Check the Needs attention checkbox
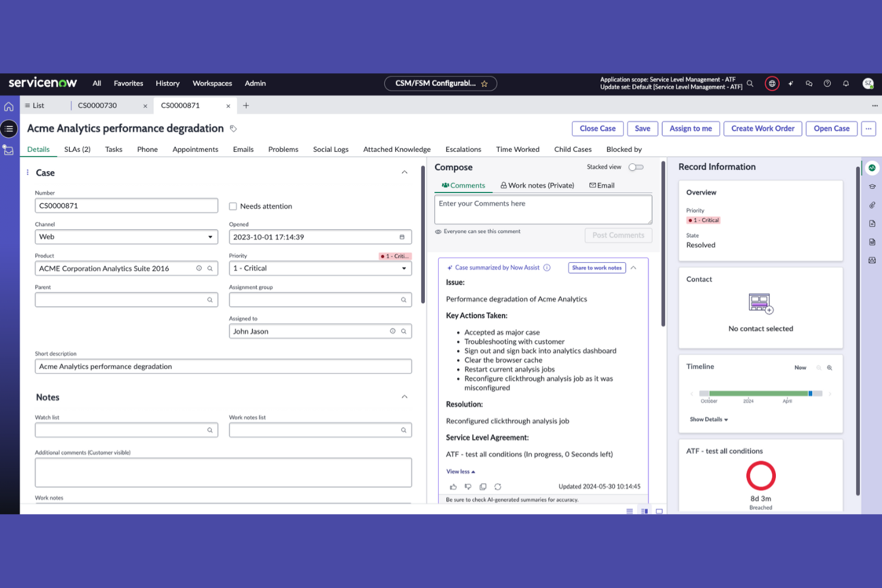The height and width of the screenshot is (588, 882). click(x=232, y=206)
